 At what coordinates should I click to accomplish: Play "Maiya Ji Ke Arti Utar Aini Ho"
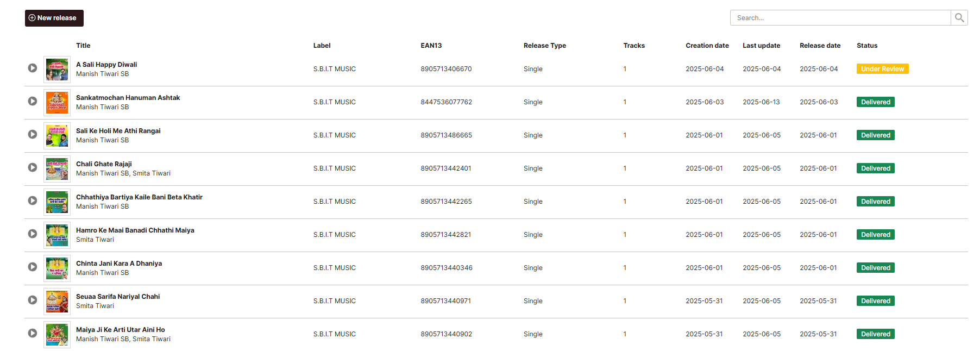[33, 334]
